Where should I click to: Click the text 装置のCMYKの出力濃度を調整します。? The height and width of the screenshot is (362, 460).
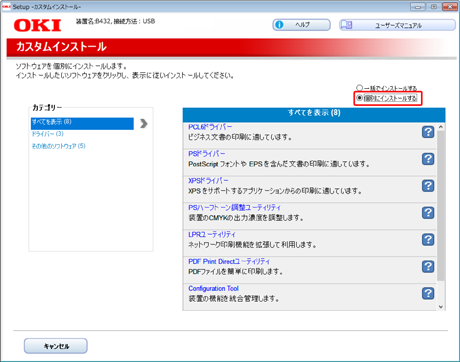point(246,218)
